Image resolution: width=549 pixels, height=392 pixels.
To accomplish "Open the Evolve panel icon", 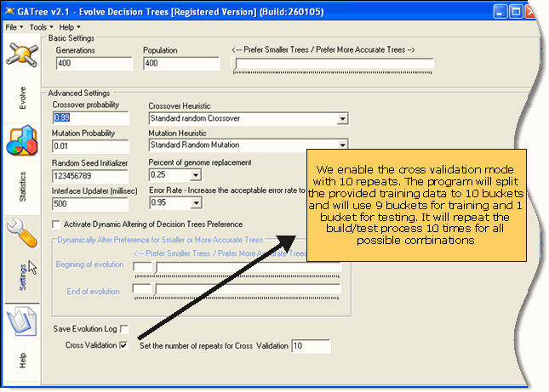I will click(x=22, y=55).
